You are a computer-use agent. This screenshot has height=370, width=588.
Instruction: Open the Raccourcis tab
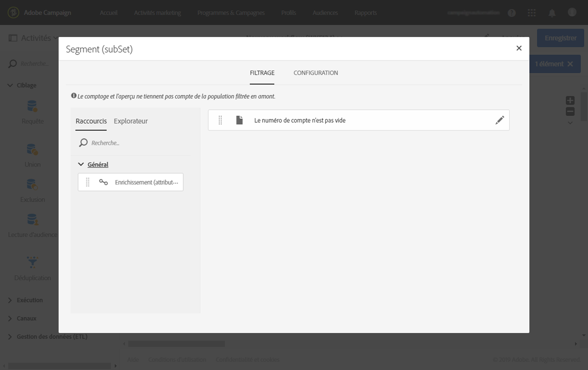[x=91, y=121]
